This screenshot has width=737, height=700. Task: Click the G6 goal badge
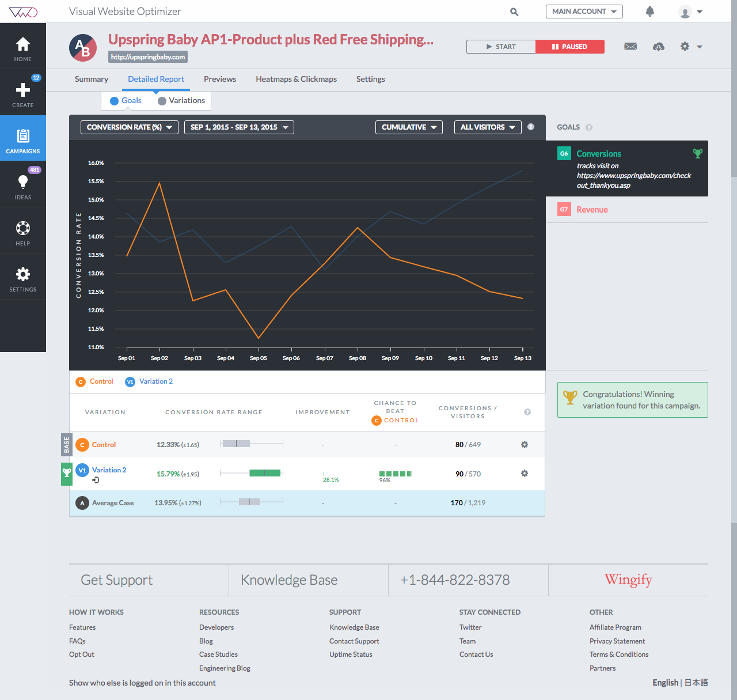point(564,154)
